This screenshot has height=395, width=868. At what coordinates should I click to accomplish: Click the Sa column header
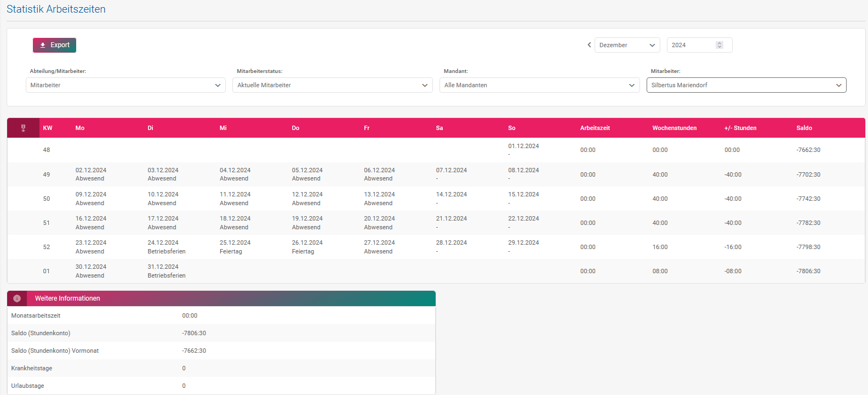coord(439,128)
